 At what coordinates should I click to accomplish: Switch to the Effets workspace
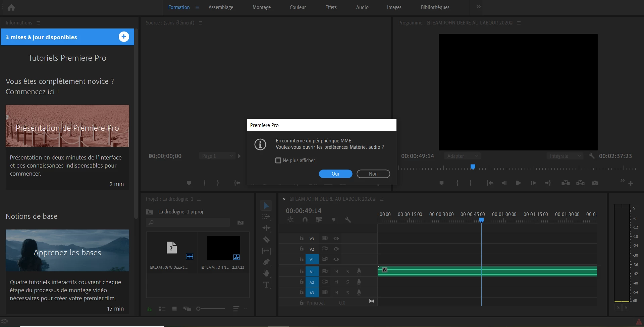pyautogui.click(x=331, y=7)
